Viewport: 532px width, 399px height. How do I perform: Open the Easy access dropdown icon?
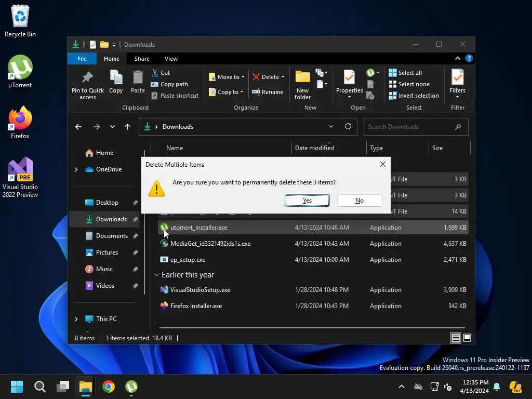tap(321, 84)
